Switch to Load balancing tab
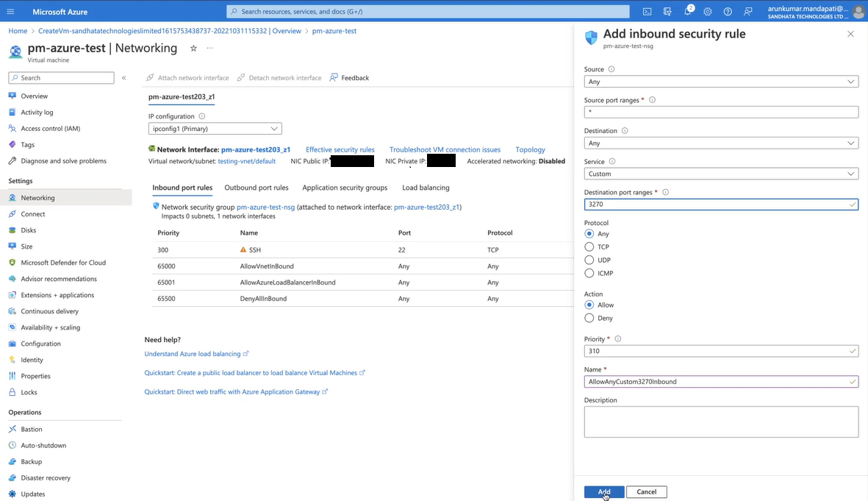868x501 pixels. [x=426, y=188]
